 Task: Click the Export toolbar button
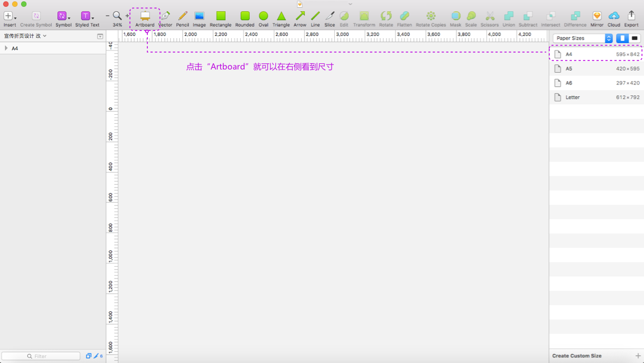pyautogui.click(x=631, y=18)
